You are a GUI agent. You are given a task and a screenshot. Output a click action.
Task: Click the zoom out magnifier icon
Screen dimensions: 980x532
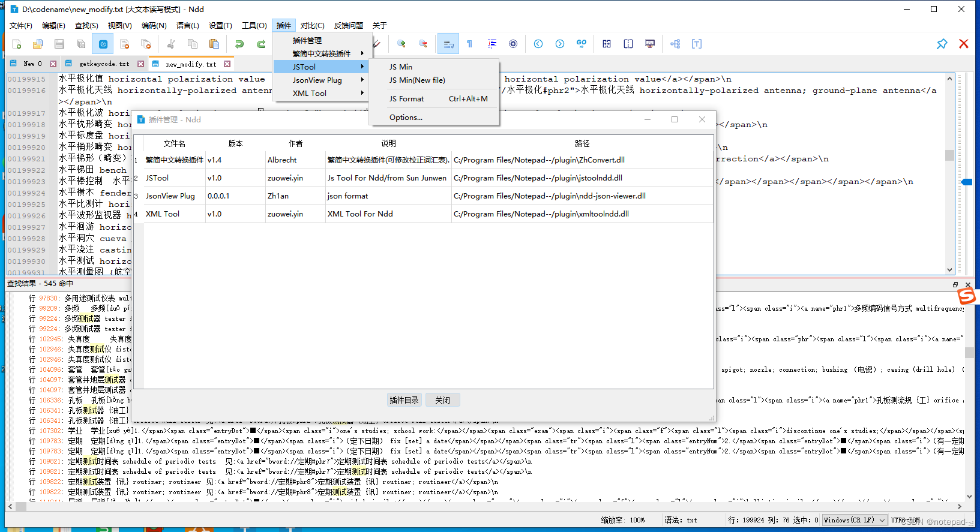pos(423,44)
